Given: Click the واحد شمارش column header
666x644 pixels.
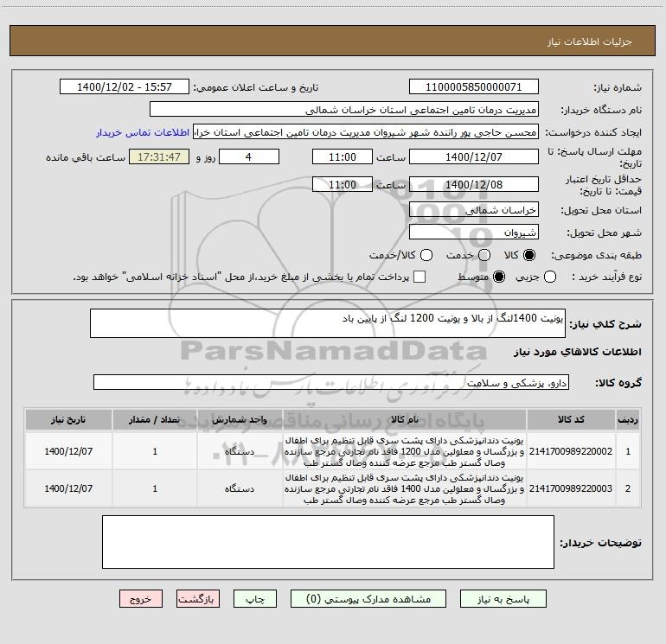Looking at the screenshot, I should pyautogui.click(x=240, y=420).
